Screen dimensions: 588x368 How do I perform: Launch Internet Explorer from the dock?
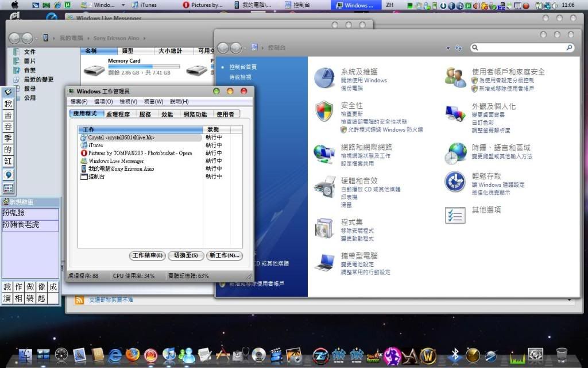point(115,354)
